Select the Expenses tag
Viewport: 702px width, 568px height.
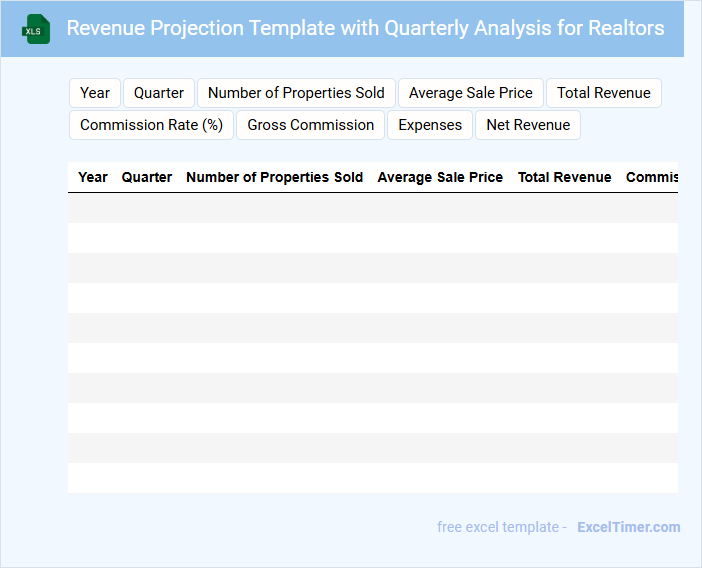tap(430, 125)
